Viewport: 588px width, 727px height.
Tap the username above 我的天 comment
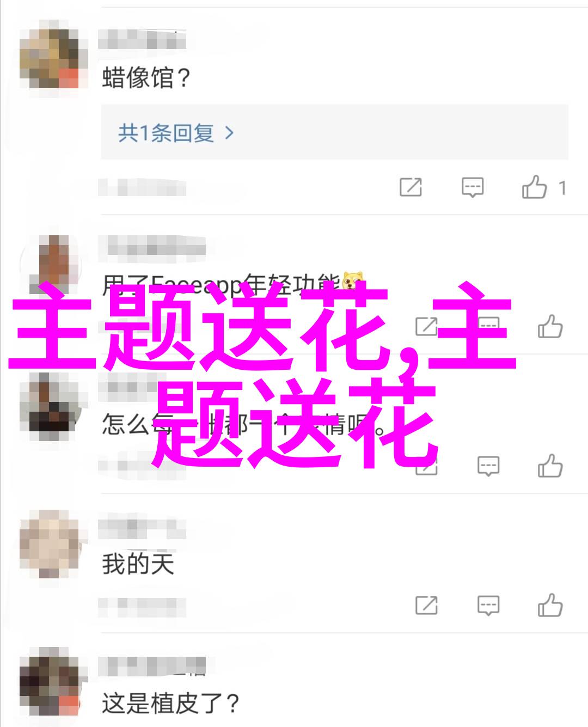pyautogui.click(x=142, y=527)
